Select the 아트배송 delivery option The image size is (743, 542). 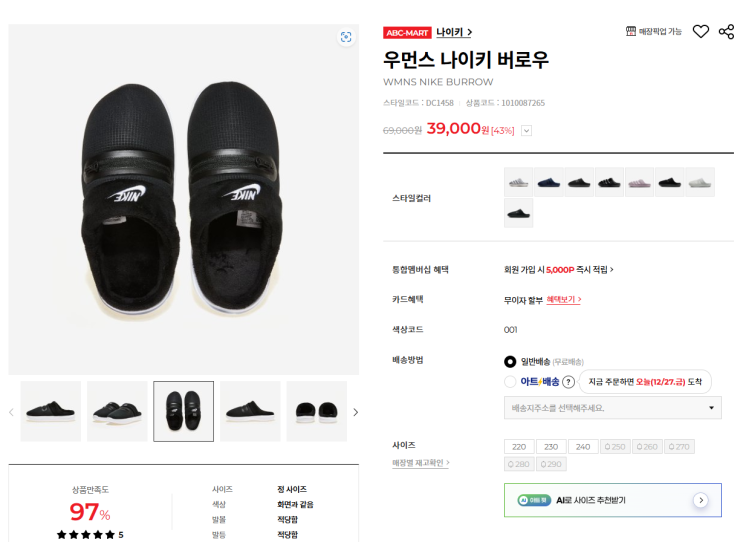coord(510,382)
